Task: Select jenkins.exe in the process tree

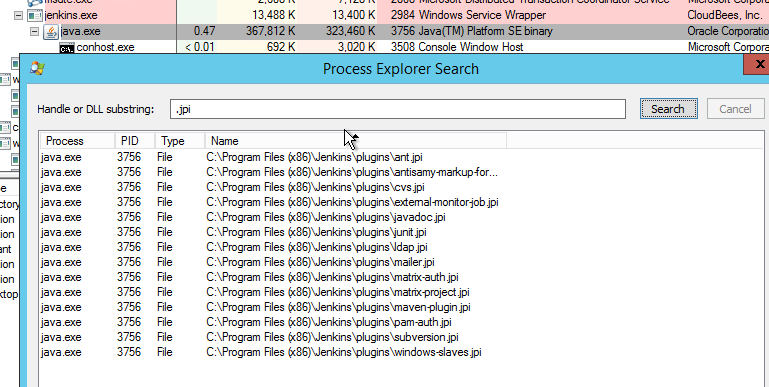Action: [x=71, y=16]
